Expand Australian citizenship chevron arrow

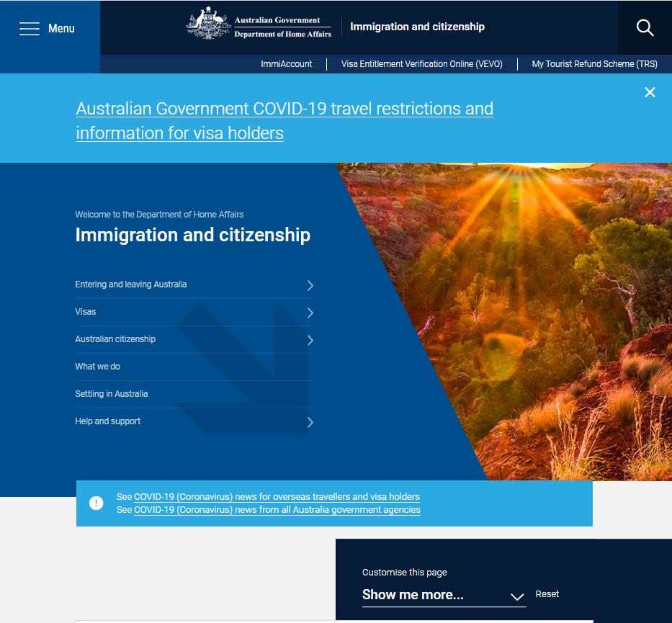pyautogui.click(x=310, y=340)
